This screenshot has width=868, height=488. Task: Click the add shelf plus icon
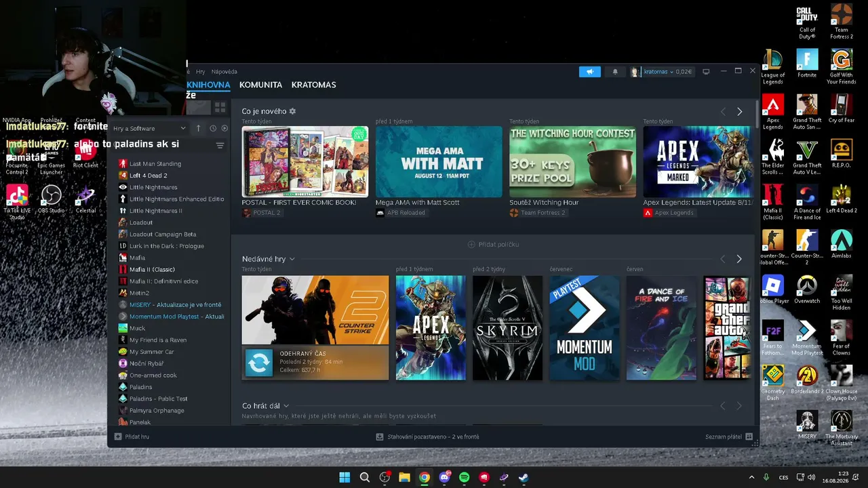coord(471,244)
